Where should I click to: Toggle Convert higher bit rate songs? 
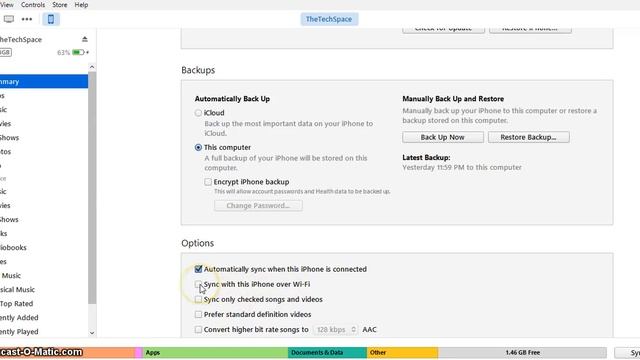click(198, 329)
